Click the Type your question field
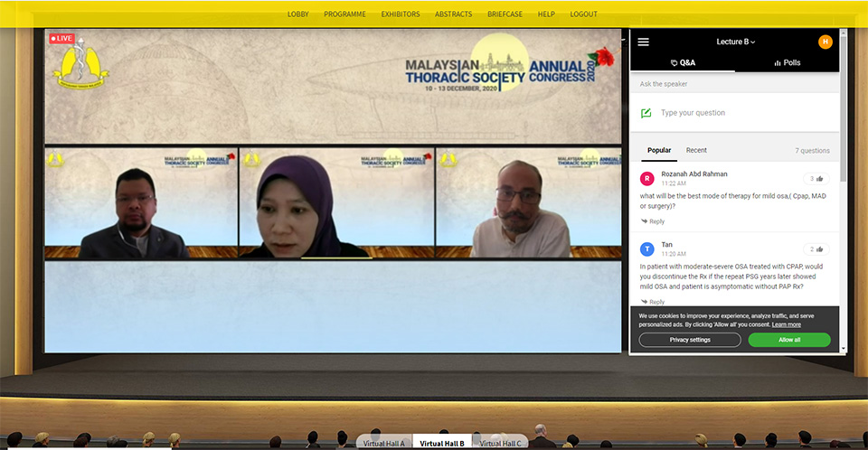 734,112
